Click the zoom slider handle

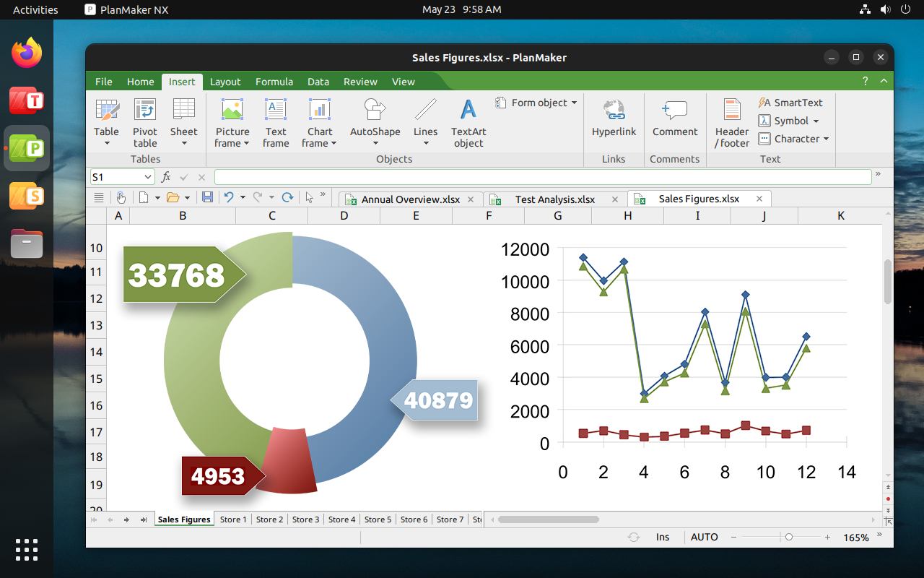(789, 537)
